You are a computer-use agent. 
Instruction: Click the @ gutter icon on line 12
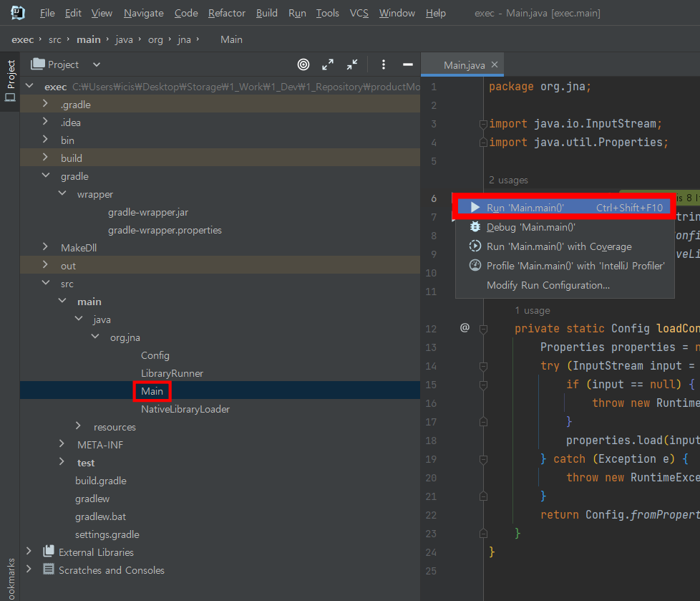[465, 327]
